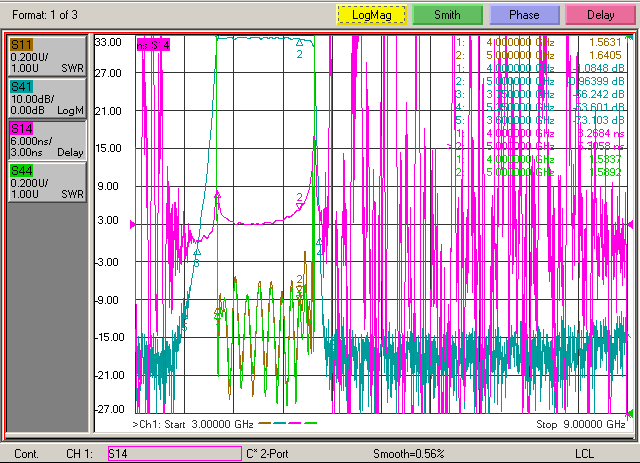
Task: Select the S44 SWR trace panel
Action: [47, 183]
